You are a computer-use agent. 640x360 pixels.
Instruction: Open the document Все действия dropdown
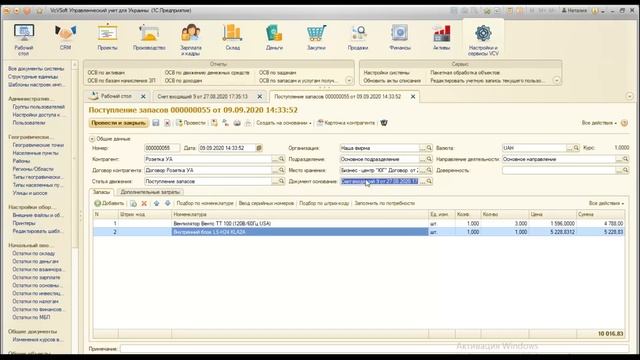[x=599, y=123]
